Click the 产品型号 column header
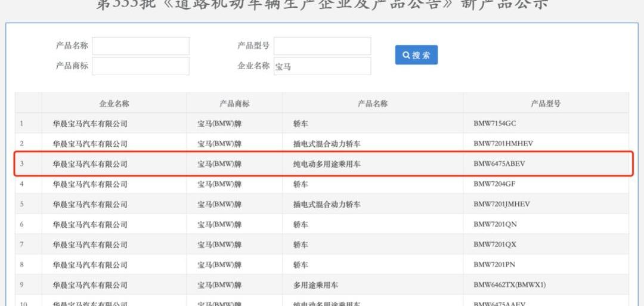 click(x=546, y=104)
